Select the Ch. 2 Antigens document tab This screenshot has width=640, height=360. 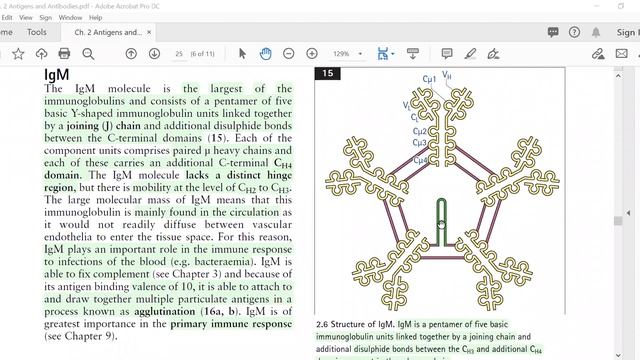(x=108, y=32)
